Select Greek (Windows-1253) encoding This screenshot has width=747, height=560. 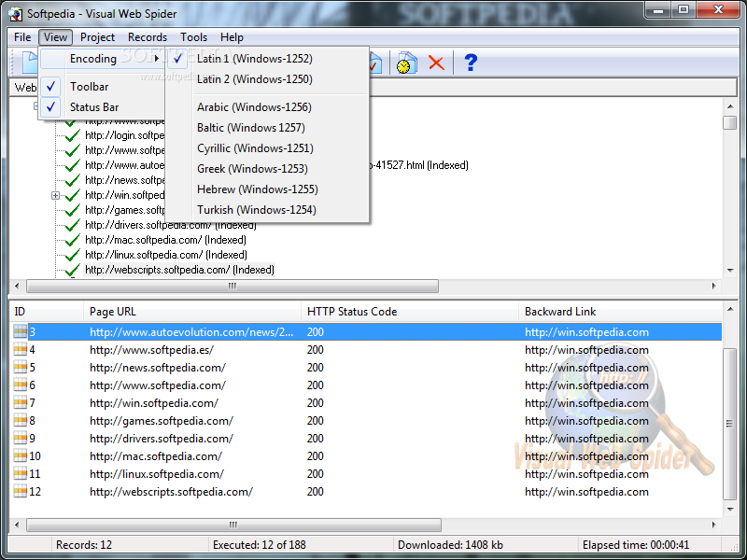tap(267, 169)
